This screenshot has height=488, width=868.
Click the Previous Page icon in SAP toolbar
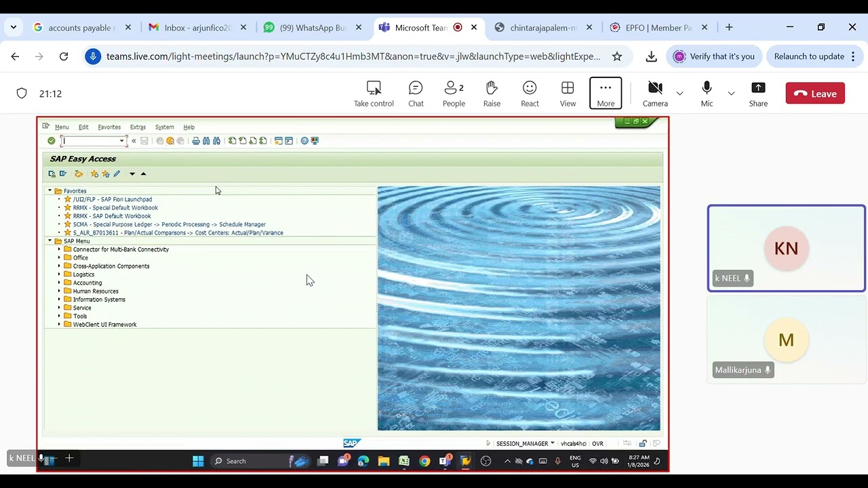[243, 141]
